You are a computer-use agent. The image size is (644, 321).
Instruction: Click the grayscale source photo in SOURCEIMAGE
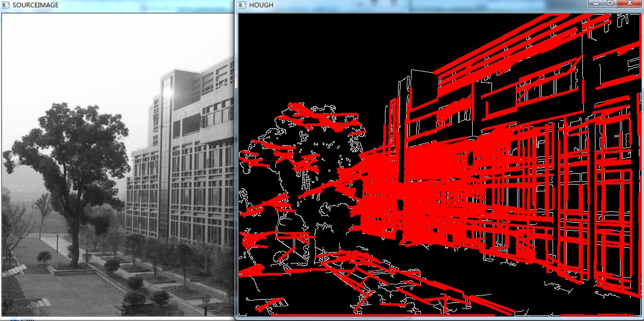point(118,165)
